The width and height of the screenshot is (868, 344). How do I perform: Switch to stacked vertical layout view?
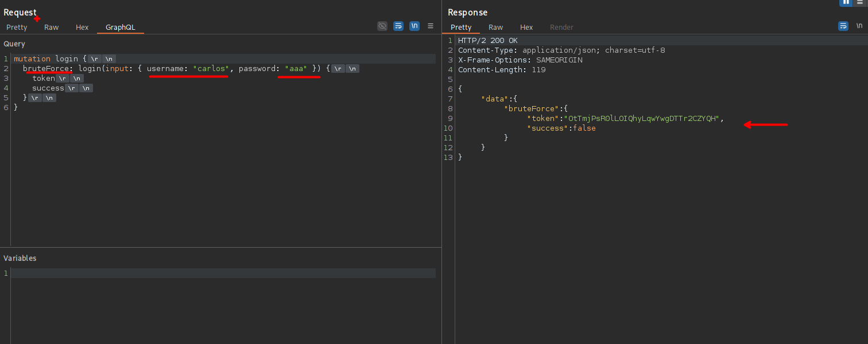coord(860,2)
